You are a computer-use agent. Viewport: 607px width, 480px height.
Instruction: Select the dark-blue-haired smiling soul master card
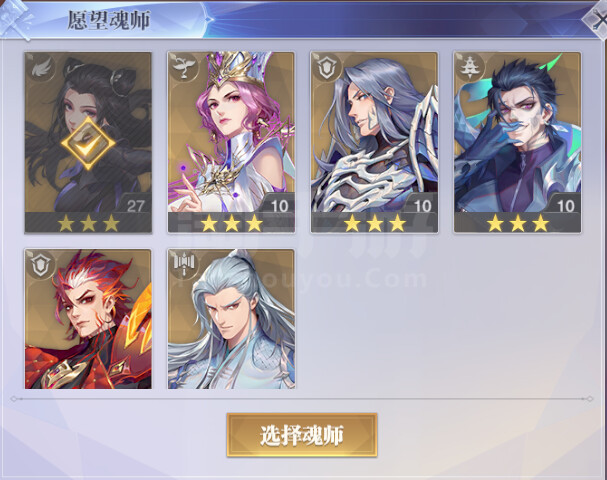coord(518,142)
